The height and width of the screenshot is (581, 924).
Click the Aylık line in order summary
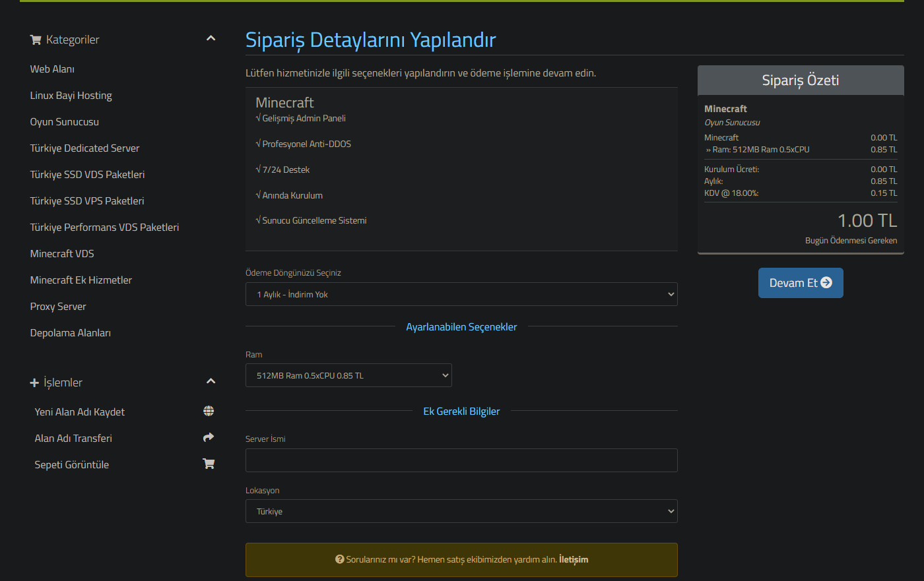pyautogui.click(x=801, y=181)
